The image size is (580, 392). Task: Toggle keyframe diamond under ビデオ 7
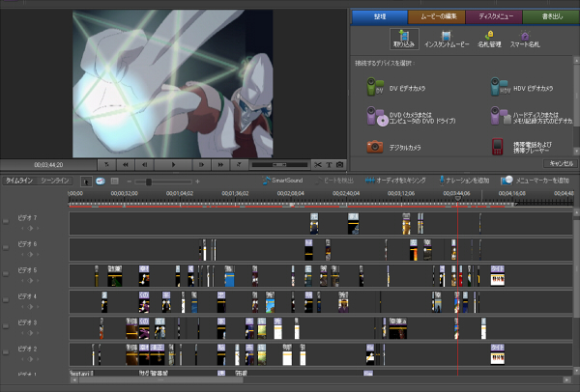[30, 228]
